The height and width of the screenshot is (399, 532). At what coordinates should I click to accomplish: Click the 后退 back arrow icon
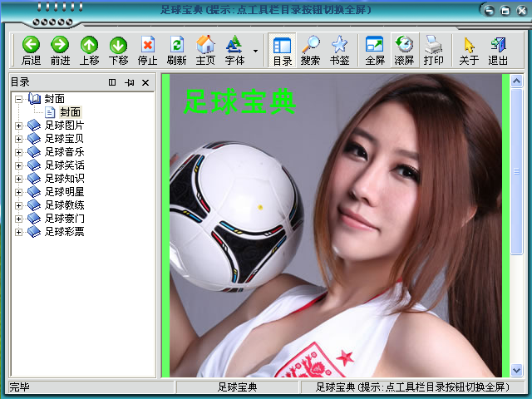tap(31, 45)
